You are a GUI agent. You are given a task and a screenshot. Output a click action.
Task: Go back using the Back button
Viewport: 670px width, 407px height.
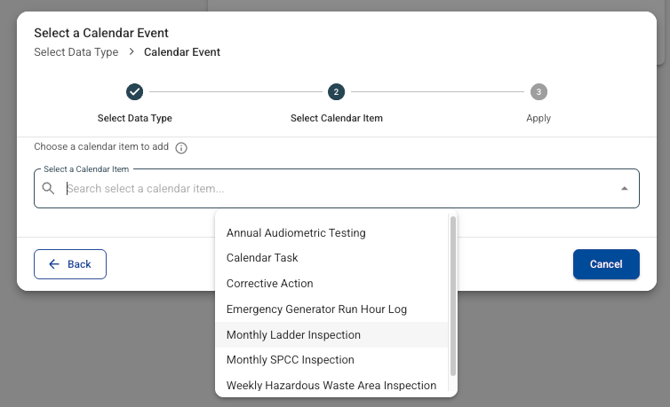70,264
